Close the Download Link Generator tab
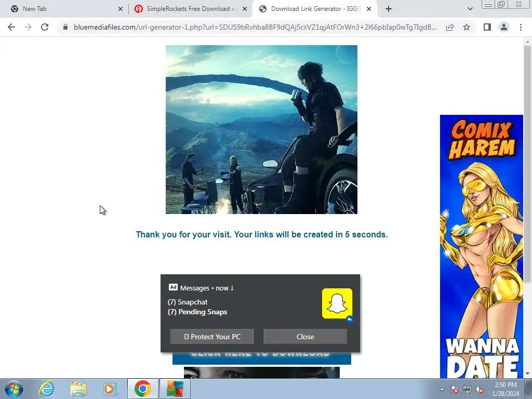 369,9
